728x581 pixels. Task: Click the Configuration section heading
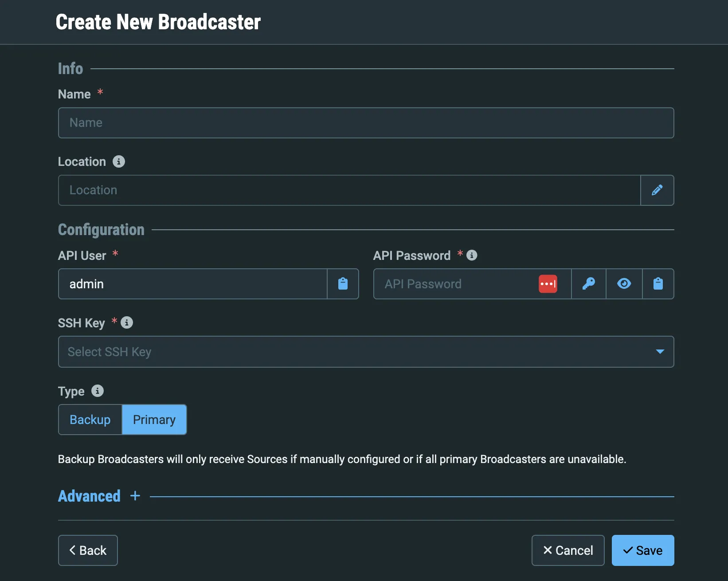click(x=101, y=230)
